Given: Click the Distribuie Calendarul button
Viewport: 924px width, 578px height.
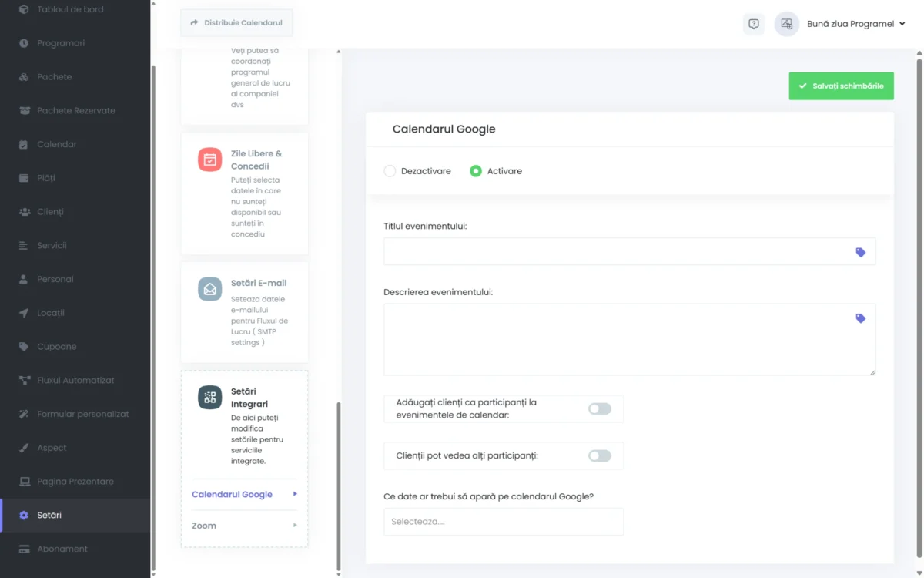Looking at the screenshot, I should coord(236,23).
